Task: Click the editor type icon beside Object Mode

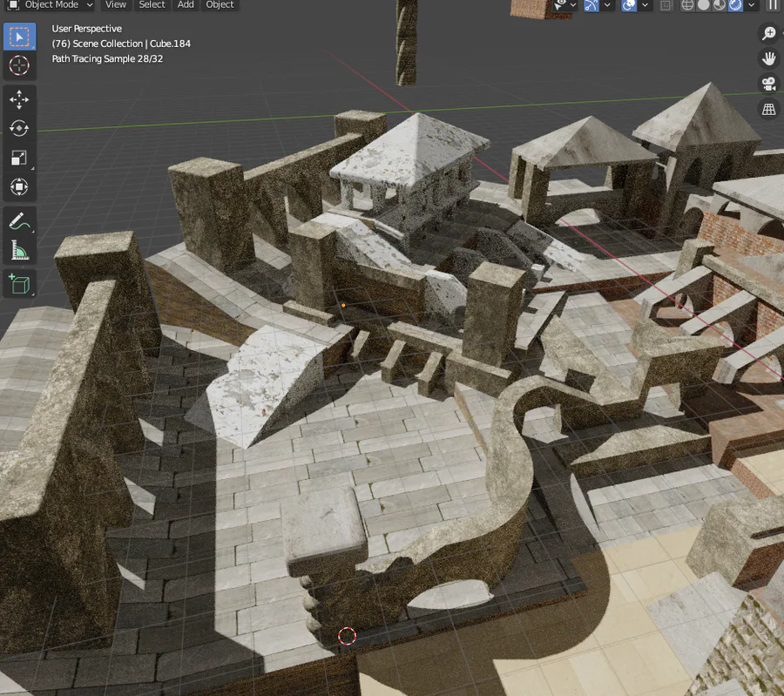Action: point(13,5)
